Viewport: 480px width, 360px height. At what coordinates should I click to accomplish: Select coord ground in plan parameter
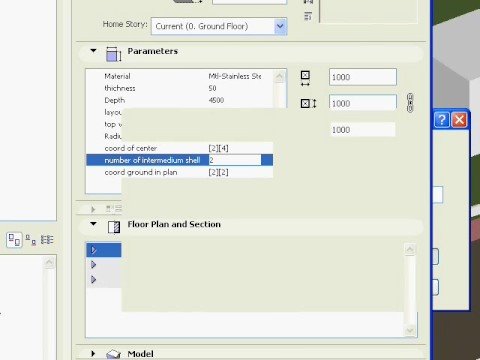click(x=180, y=172)
